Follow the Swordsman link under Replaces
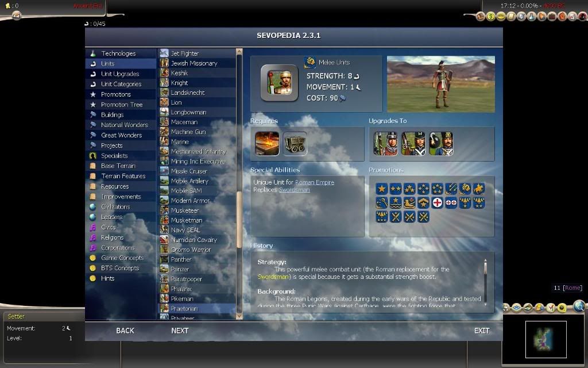 (295, 190)
